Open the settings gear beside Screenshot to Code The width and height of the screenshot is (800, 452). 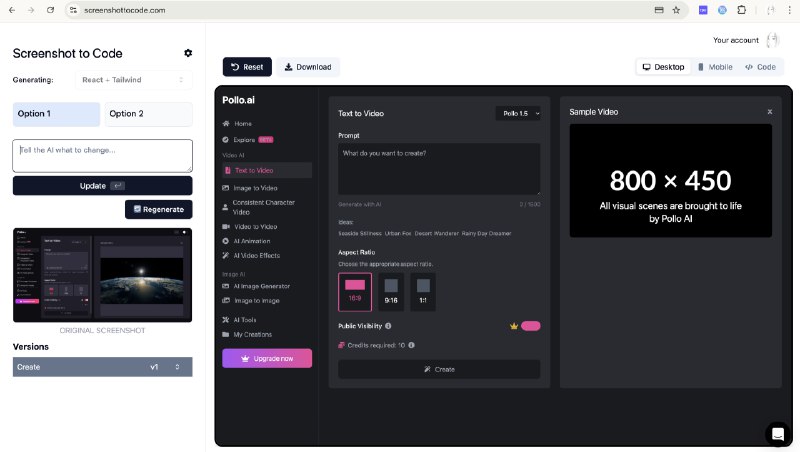point(188,53)
